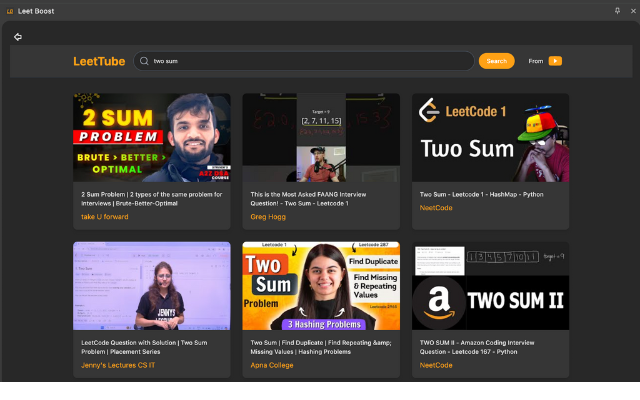
Task: Toggle the YouTube source icon next to From
Action: [555, 61]
